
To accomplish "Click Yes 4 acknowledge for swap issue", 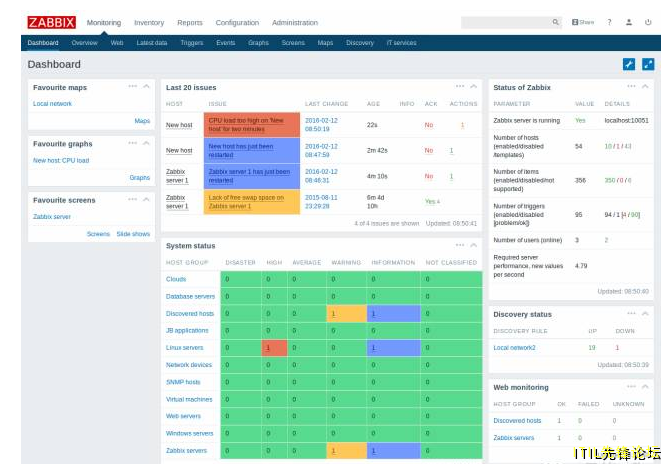I will click(432, 202).
